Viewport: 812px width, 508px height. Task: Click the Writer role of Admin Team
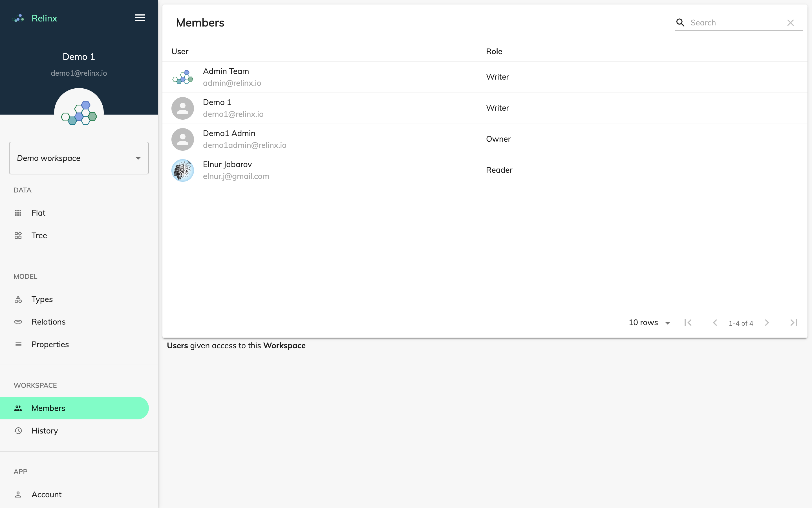497,77
